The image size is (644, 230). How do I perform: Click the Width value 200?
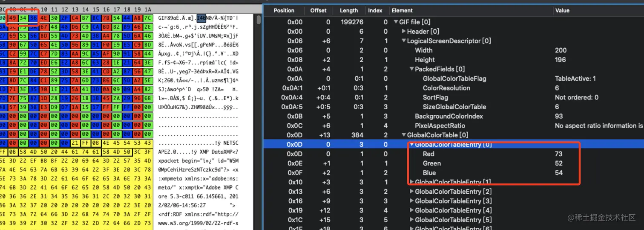pos(561,50)
